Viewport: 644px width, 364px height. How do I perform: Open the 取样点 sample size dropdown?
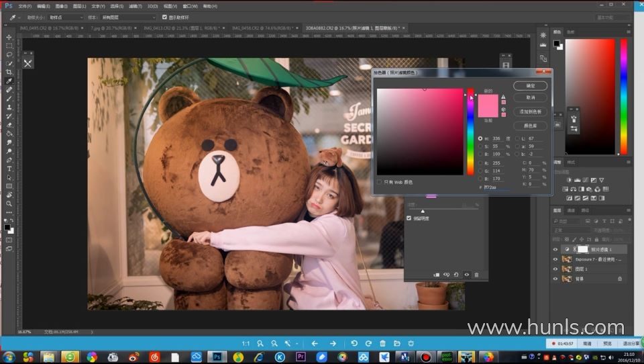click(66, 17)
